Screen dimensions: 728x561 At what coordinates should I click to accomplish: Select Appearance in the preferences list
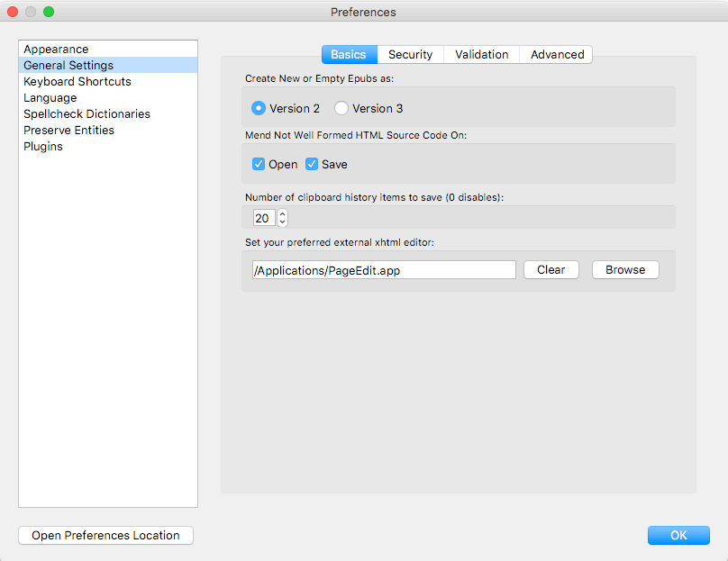tap(56, 49)
